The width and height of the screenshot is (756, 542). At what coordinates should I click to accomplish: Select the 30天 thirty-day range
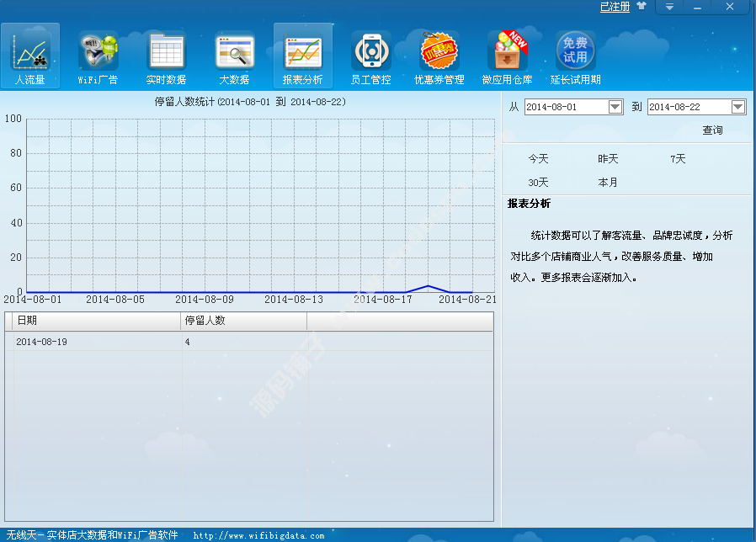[x=538, y=183]
